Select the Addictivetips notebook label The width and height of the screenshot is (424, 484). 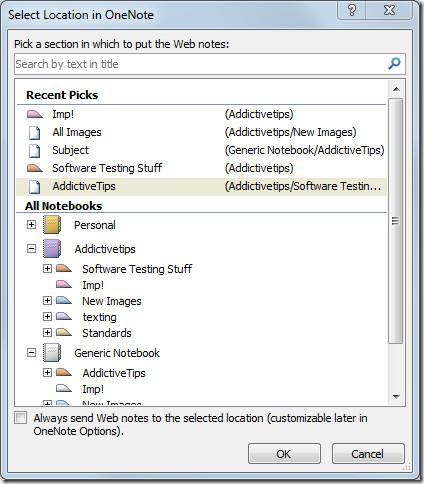[x=105, y=249]
